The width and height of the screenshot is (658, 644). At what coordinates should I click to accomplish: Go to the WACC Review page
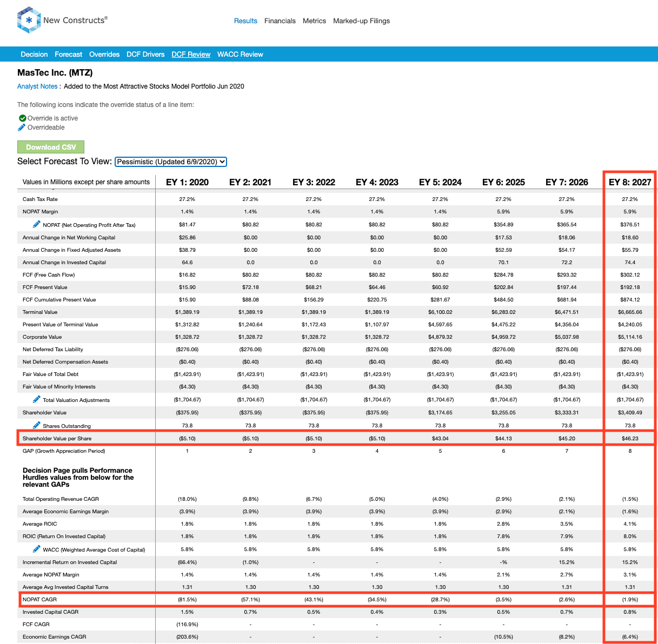(x=240, y=55)
